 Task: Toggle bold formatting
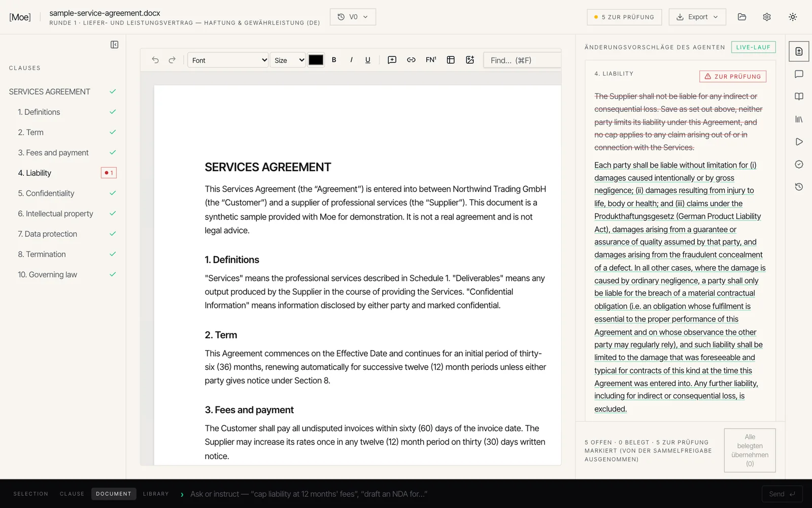tap(334, 60)
